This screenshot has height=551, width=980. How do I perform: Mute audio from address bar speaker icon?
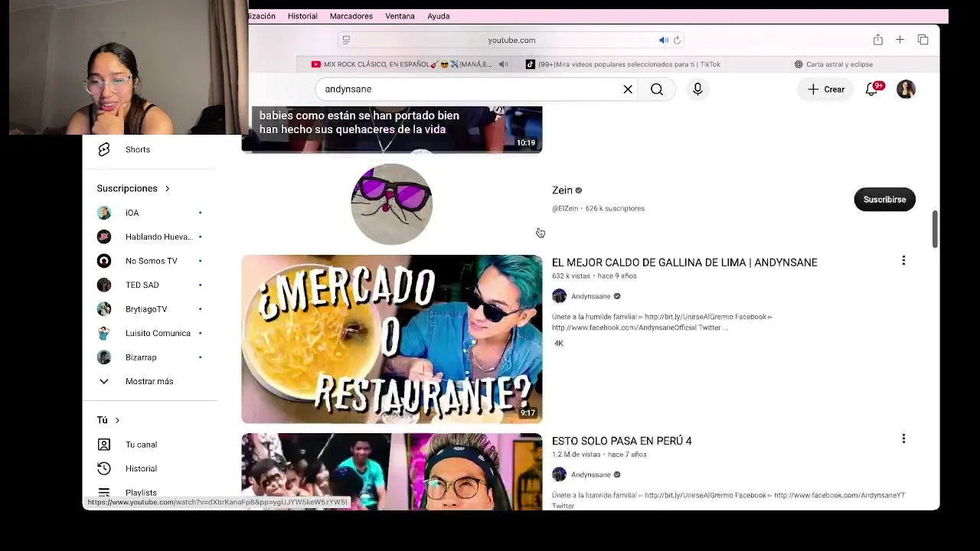664,41
